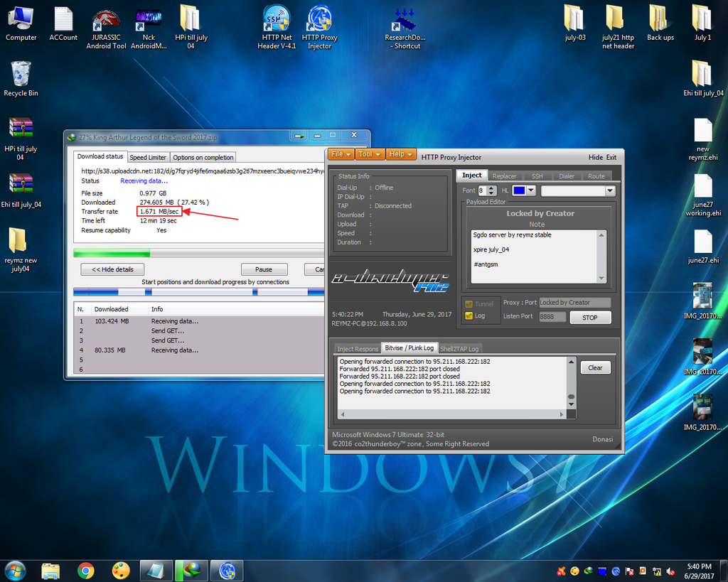The height and width of the screenshot is (582, 728).
Task: Open Ehi till july_04 RAR archive
Action: pyautogui.click(x=21, y=190)
